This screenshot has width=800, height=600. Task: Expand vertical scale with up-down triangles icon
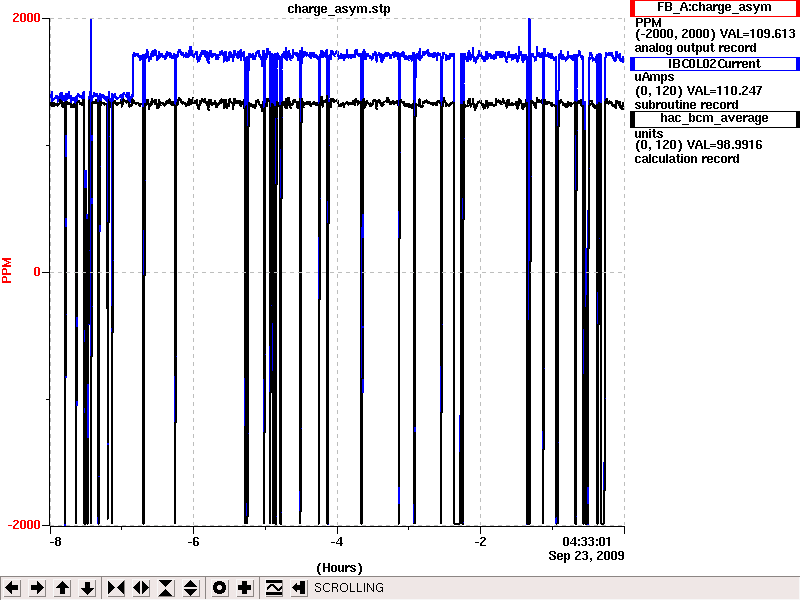[191, 588]
